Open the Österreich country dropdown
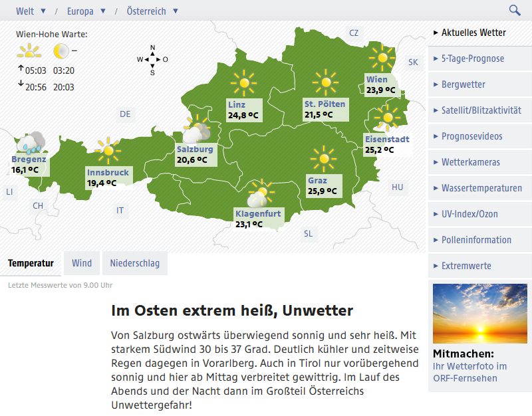The width and height of the screenshot is (532, 416). pos(152,11)
